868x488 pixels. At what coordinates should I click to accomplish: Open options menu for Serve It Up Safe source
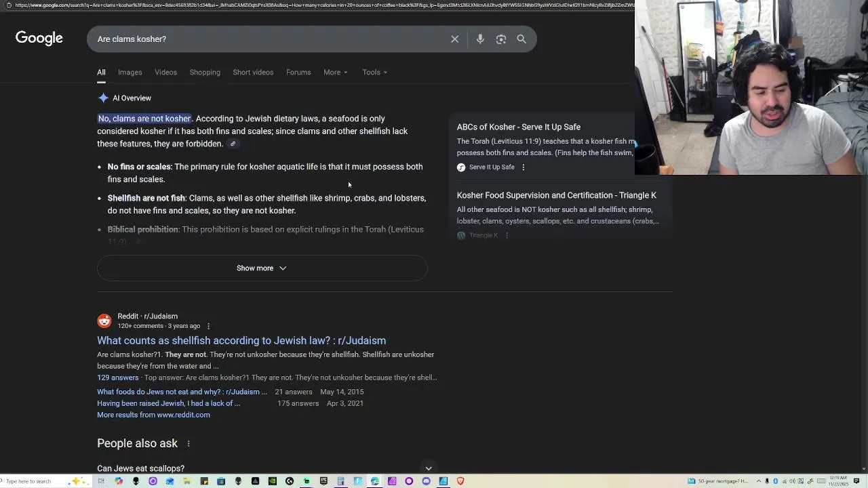523,167
